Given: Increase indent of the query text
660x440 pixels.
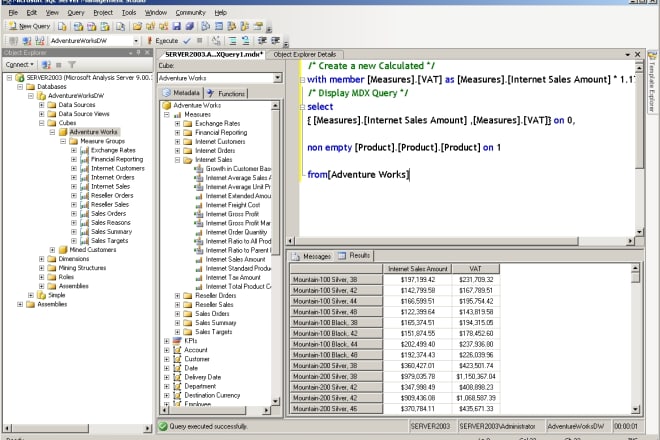Looking at the screenshot, I should point(275,40).
